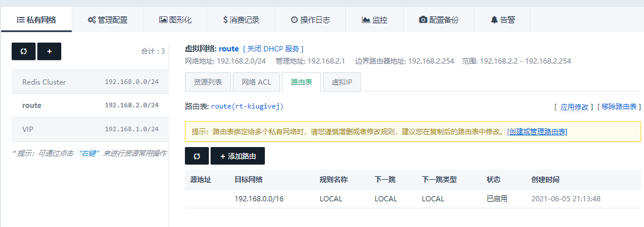
Task: Open the 消费记录 tab
Action: coord(242,20)
